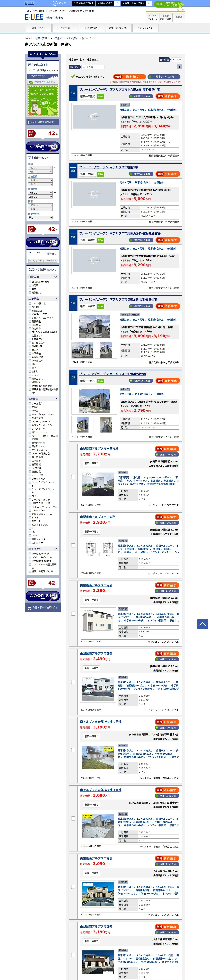Click 分譲 badge on 寺部2棟 listing
The width and height of the screenshot is (210, 980).
73,303
